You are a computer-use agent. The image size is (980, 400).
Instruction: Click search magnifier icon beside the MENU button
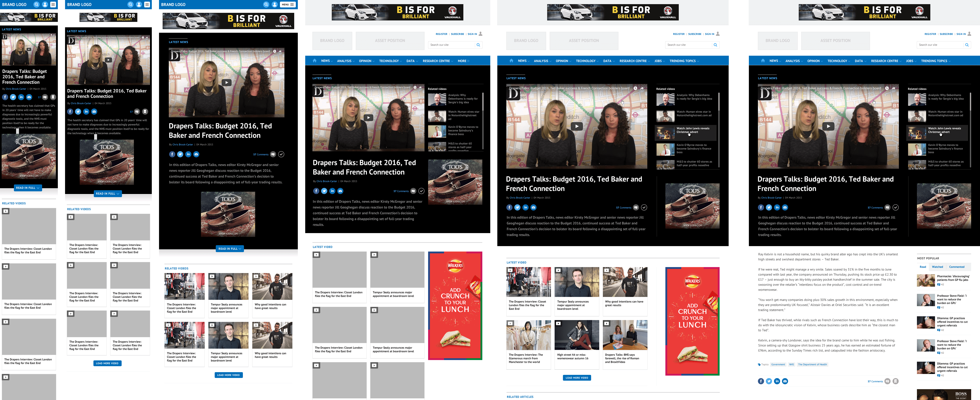pos(266,5)
